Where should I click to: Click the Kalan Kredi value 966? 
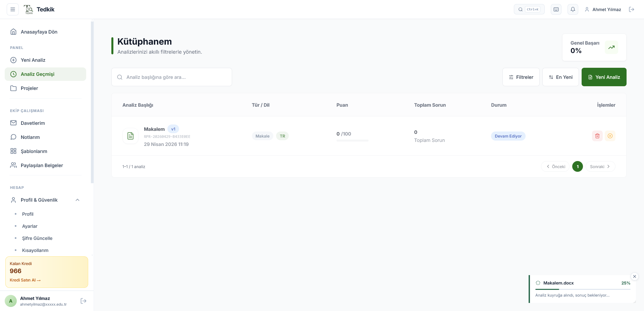pyautogui.click(x=15, y=271)
